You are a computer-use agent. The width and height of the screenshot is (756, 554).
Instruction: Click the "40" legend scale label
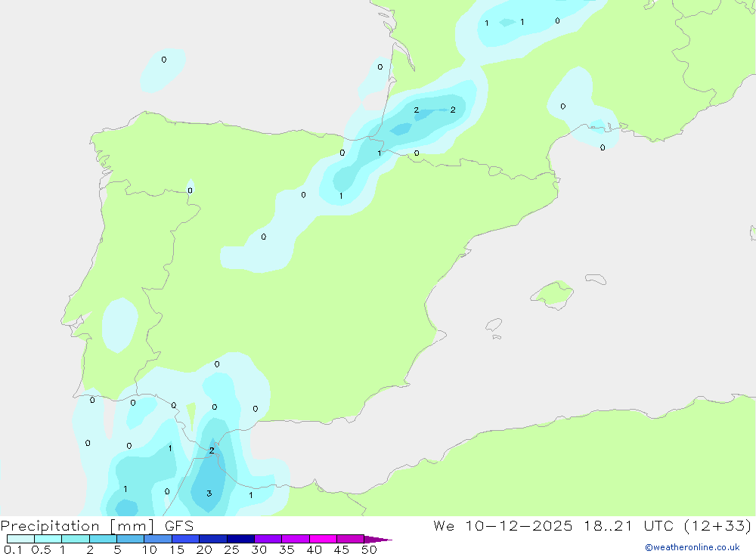point(314,549)
